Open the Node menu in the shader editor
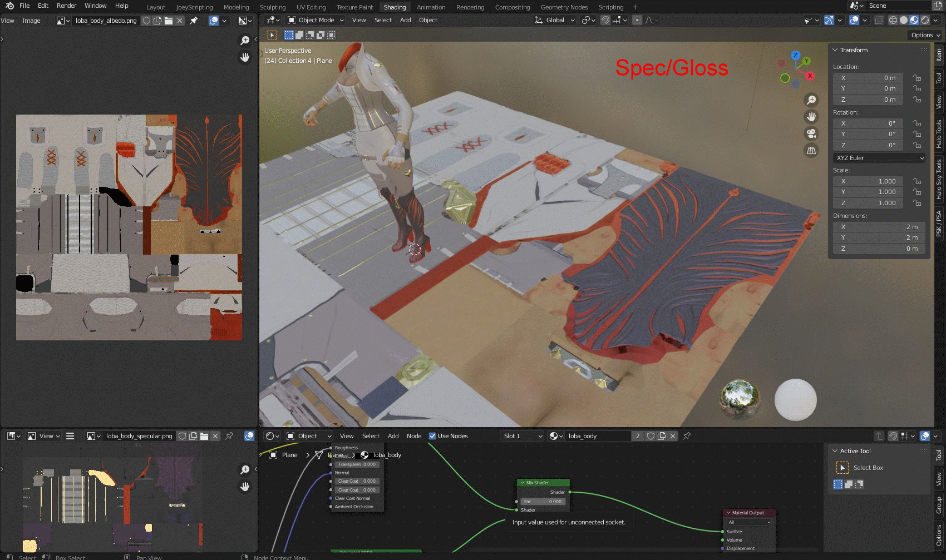 point(413,436)
